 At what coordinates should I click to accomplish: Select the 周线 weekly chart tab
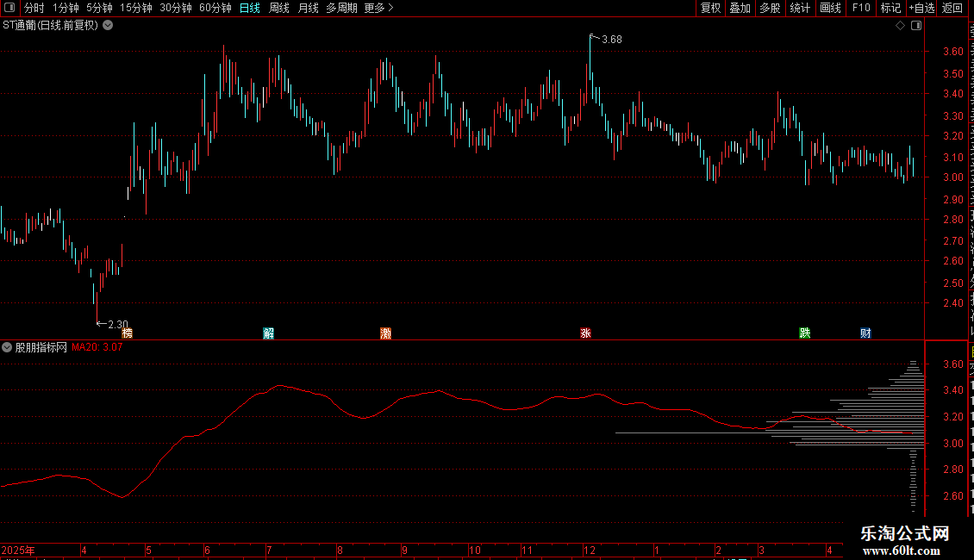pos(279,8)
